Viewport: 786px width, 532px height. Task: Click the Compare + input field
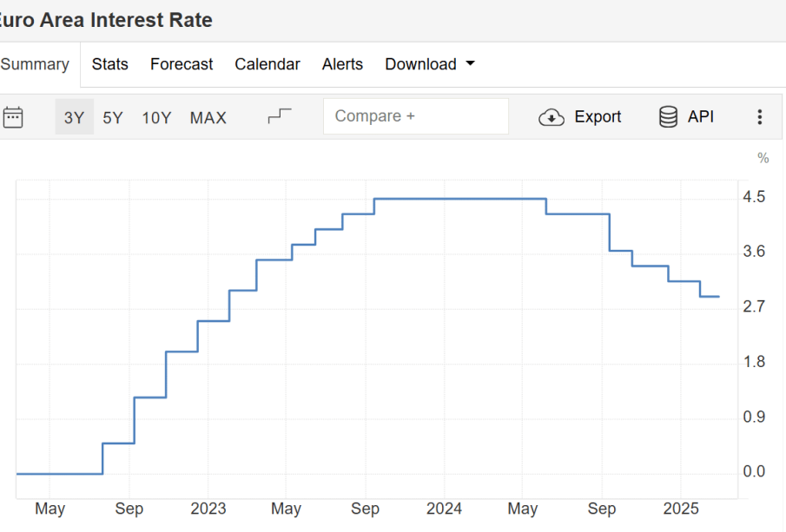click(x=416, y=116)
